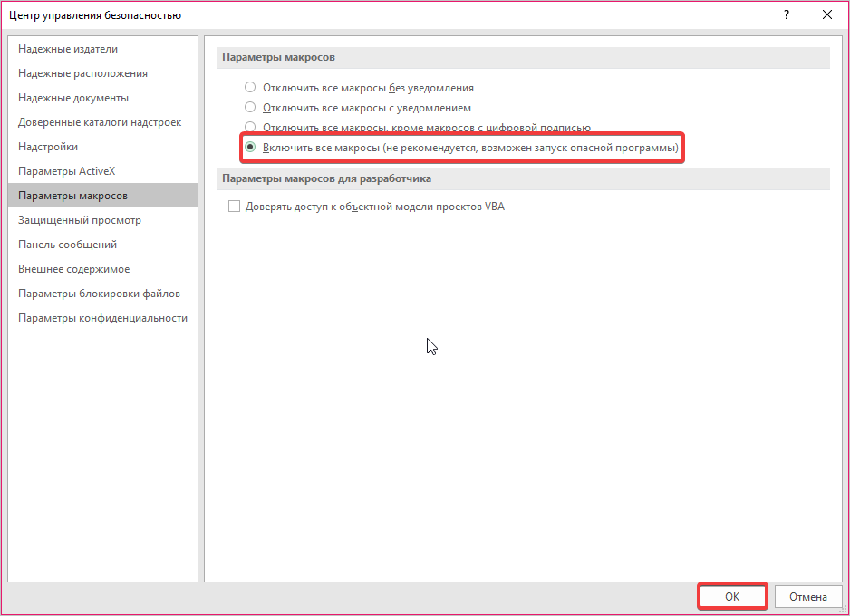Screen dimensions: 850x616
Task: Open Параметры ActiveX settings
Action: (x=67, y=171)
